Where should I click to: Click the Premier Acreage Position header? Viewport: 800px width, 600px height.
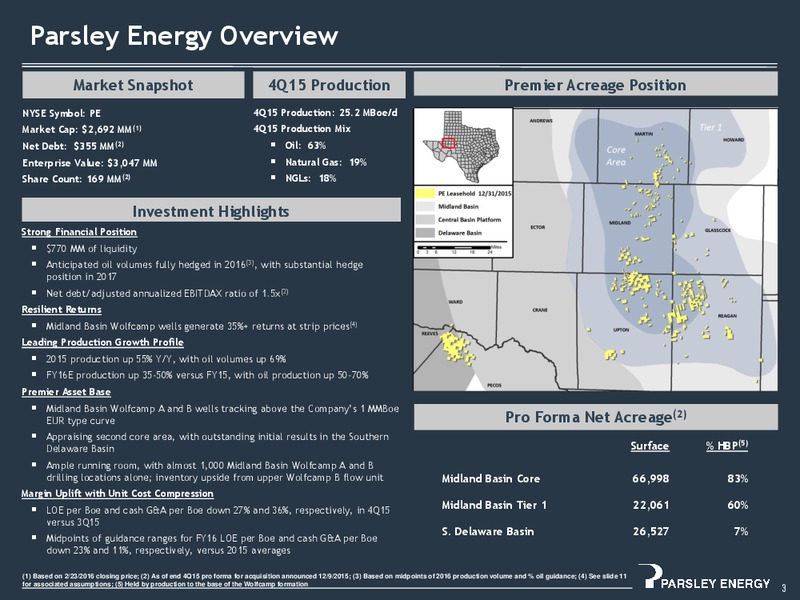(x=595, y=85)
